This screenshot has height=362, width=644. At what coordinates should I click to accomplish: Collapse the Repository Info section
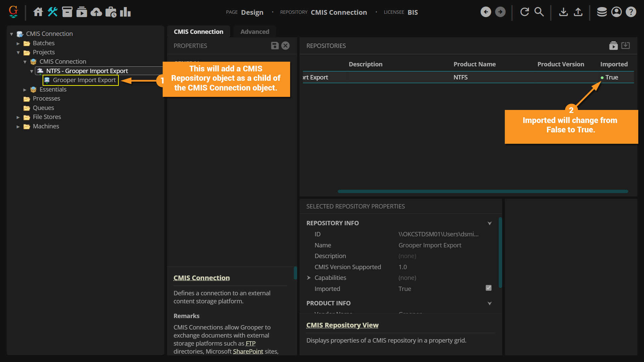pos(489,223)
